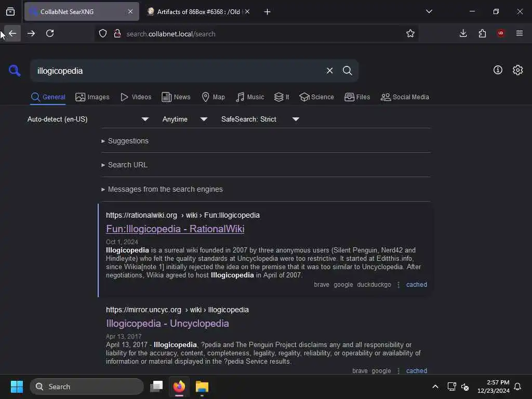Viewport: 532px width, 399px height.
Task: Open File Explorer from taskbar
Action: point(202,387)
